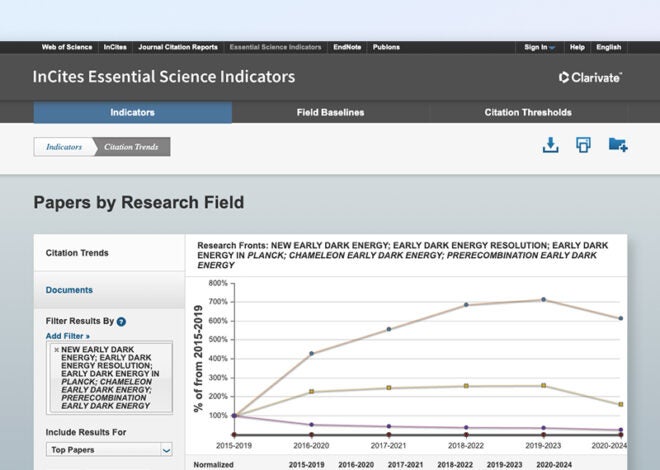660x470 pixels.
Task: Click the download icon
Action: coord(551,145)
